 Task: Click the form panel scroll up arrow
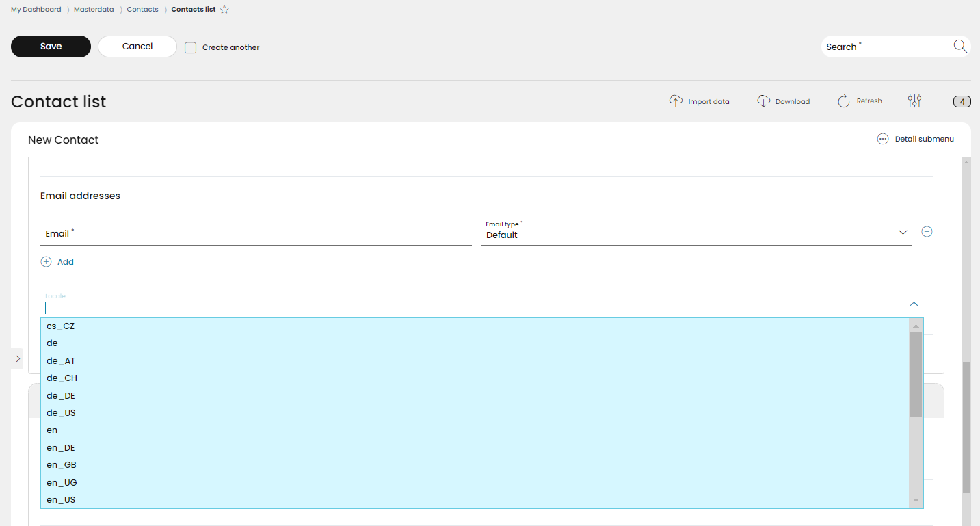click(966, 163)
